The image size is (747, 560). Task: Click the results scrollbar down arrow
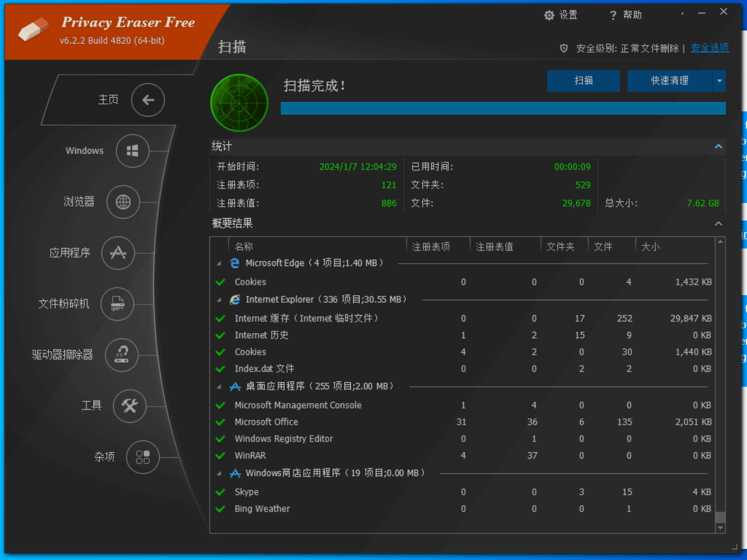click(721, 528)
